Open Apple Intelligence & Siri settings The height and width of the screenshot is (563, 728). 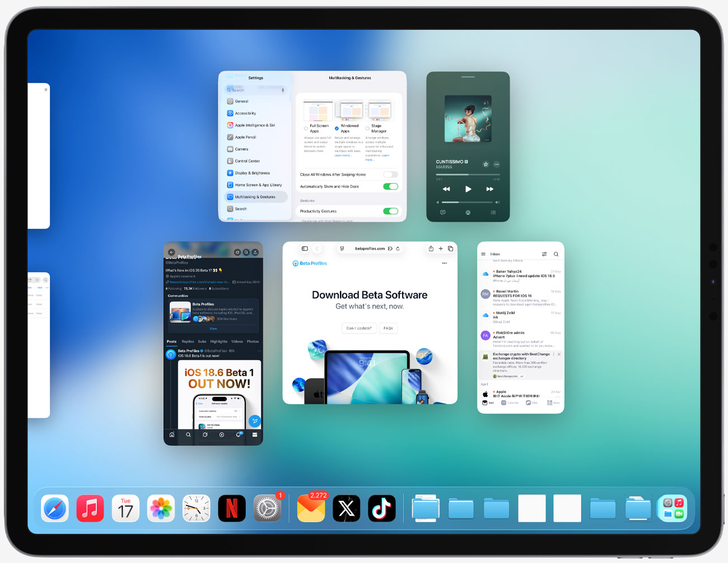pyautogui.click(x=256, y=125)
